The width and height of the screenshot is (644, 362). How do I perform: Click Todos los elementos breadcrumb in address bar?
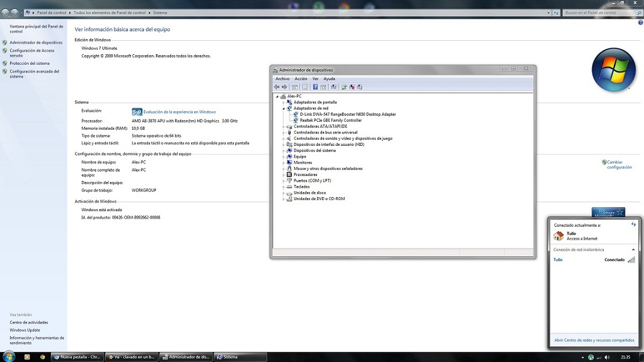(x=110, y=13)
